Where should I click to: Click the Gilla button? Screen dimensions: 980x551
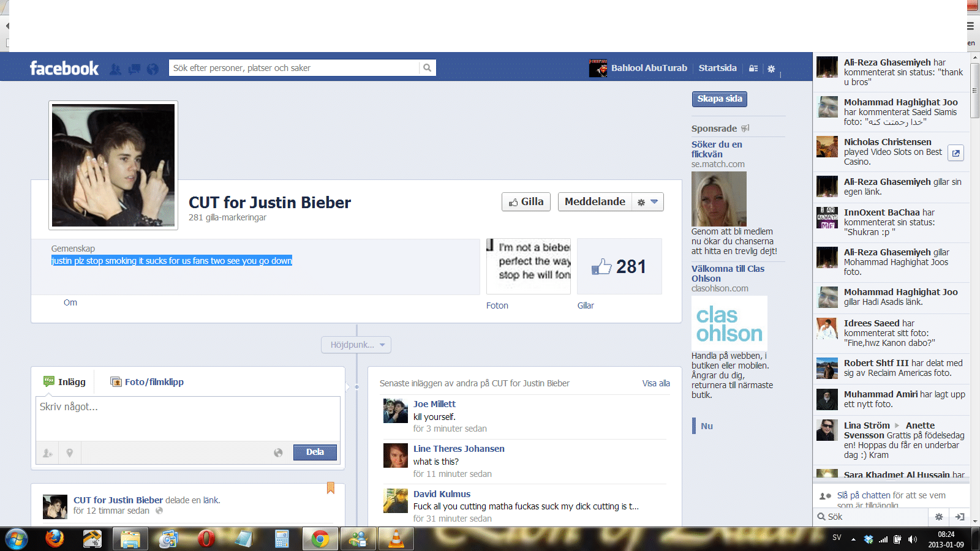pyautogui.click(x=526, y=202)
